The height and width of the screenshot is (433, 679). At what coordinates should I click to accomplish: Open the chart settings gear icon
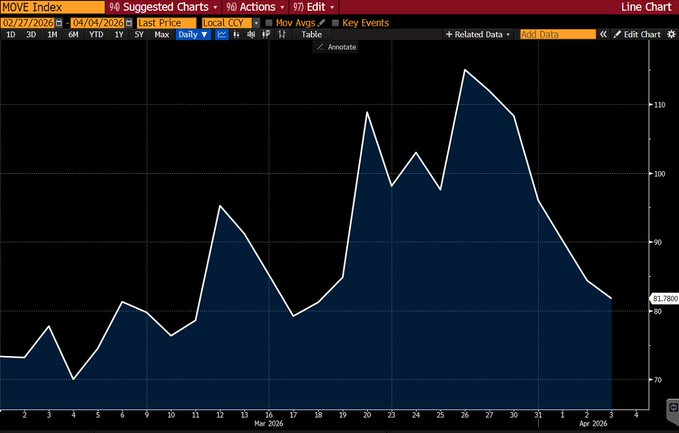pyautogui.click(x=672, y=34)
